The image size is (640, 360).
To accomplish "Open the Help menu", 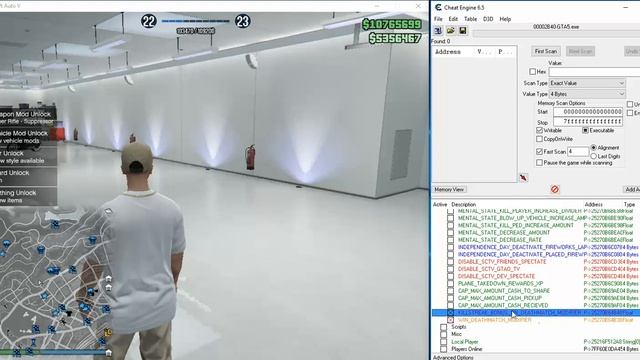I will coord(505,19).
